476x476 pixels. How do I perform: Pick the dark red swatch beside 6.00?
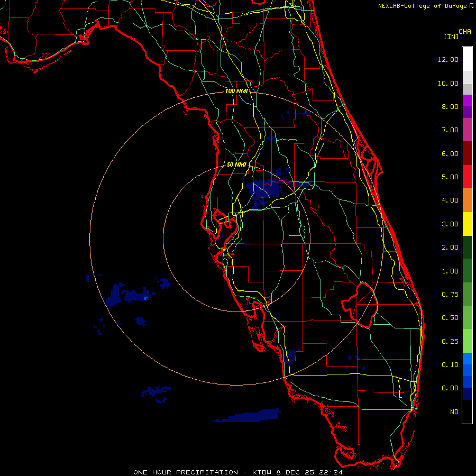tap(467, 153)
